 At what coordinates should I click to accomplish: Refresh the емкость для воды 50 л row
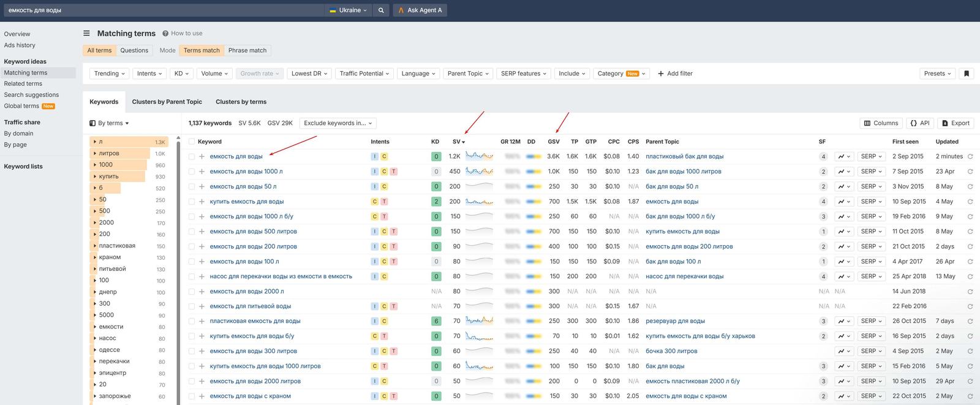click(970, 187)
